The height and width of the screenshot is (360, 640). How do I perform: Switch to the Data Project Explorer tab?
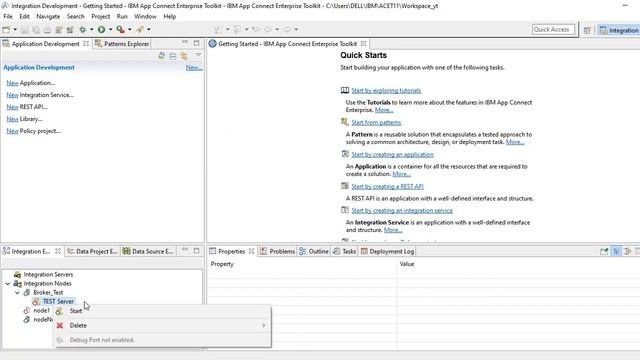(x=93, y=251)
